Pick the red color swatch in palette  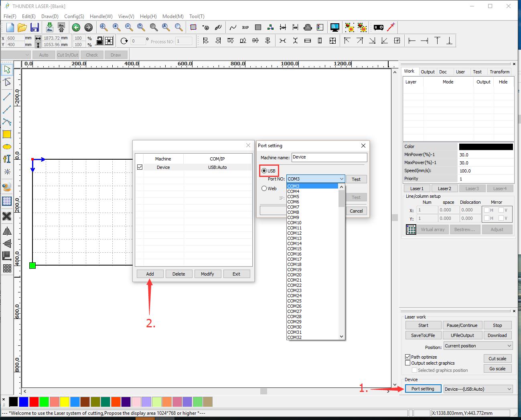tap(34, 402)
